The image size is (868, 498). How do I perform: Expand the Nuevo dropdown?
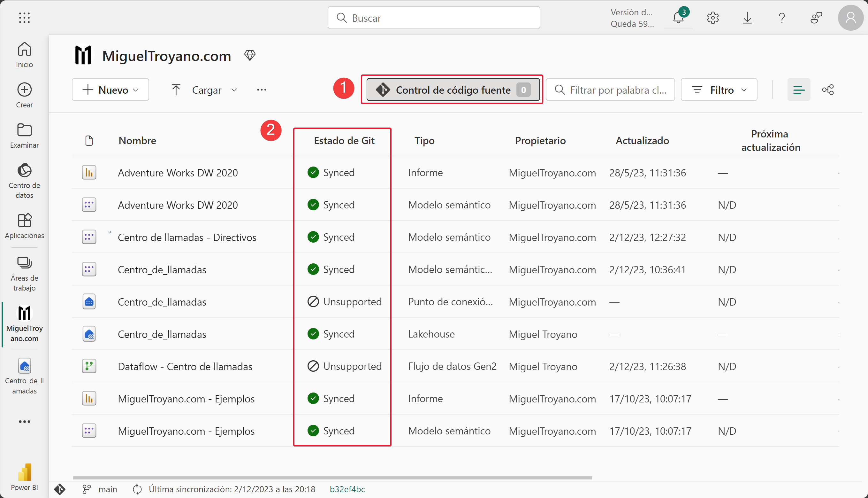tap(110, 89)
